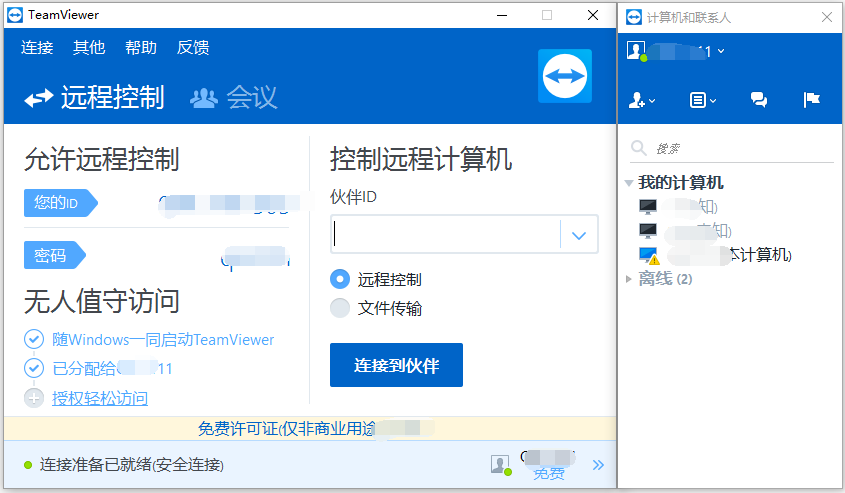Open the 授权轻松访问 link

coord(100,398)
